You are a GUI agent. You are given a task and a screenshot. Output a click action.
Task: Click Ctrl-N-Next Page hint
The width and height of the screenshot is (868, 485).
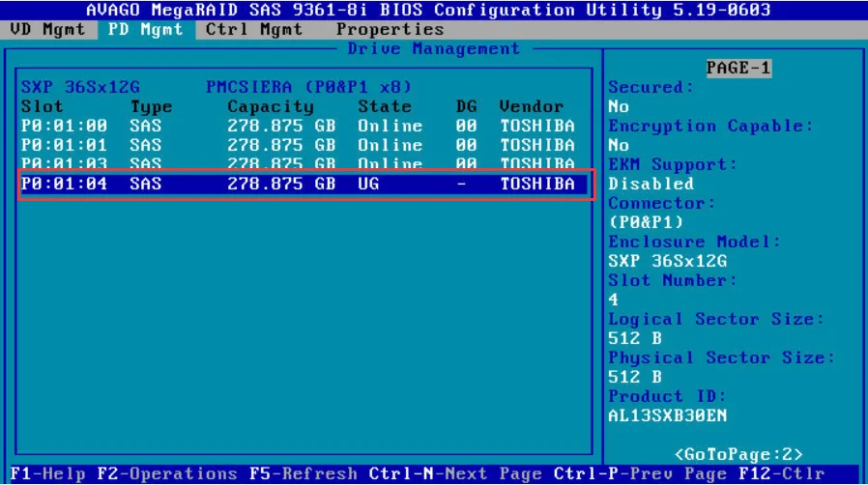point(455,474)
